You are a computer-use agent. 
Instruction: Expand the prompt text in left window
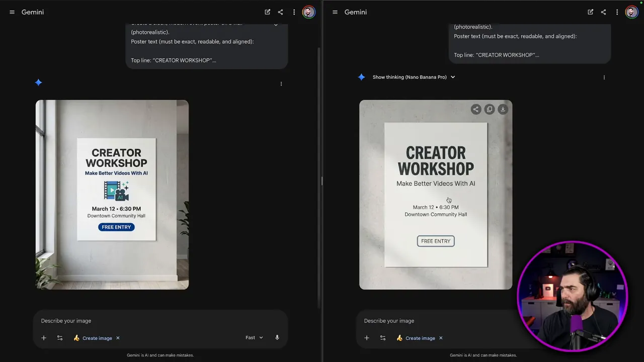click(276, 24)
